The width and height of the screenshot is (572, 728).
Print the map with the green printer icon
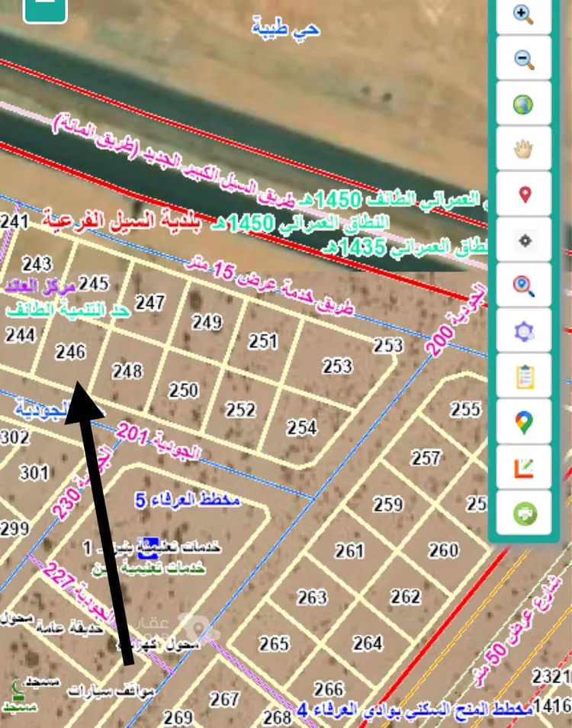tap(523, 514)
